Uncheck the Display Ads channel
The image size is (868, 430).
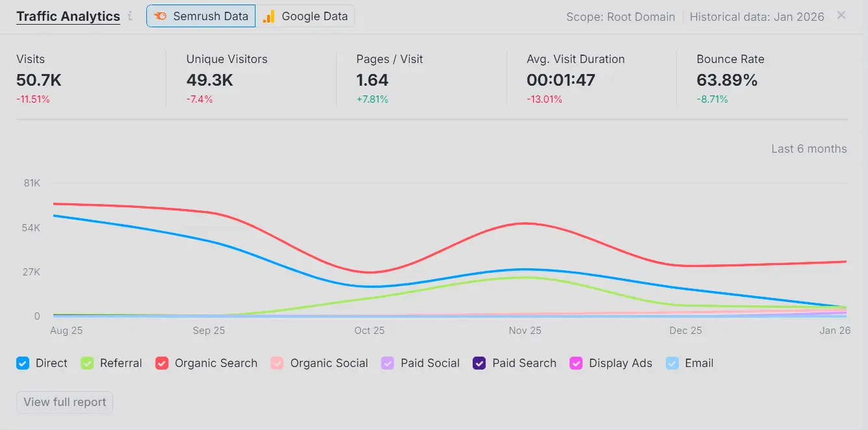[576, 363]
